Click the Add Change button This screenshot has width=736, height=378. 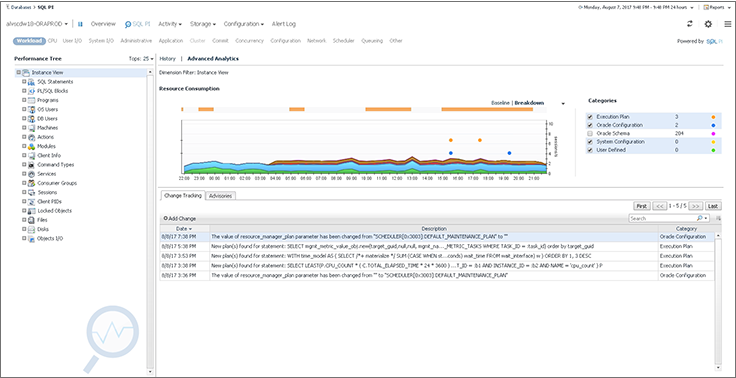180,219
